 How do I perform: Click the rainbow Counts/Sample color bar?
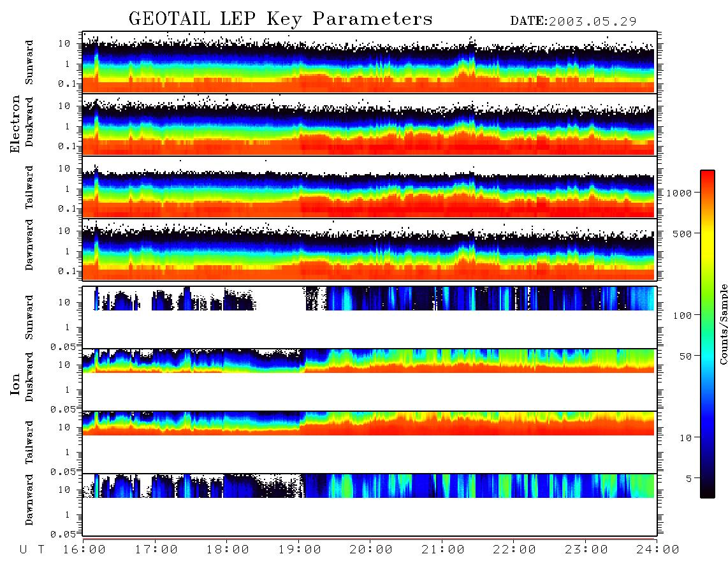[x=707, y=334]
